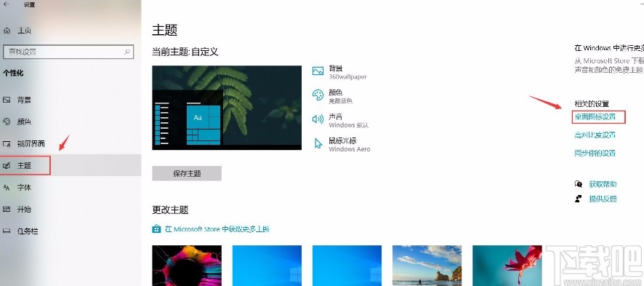Click the color palette icon beside 亮靛蓝色
The height and width of the screenshot is (286, 644).
[318, 95]
